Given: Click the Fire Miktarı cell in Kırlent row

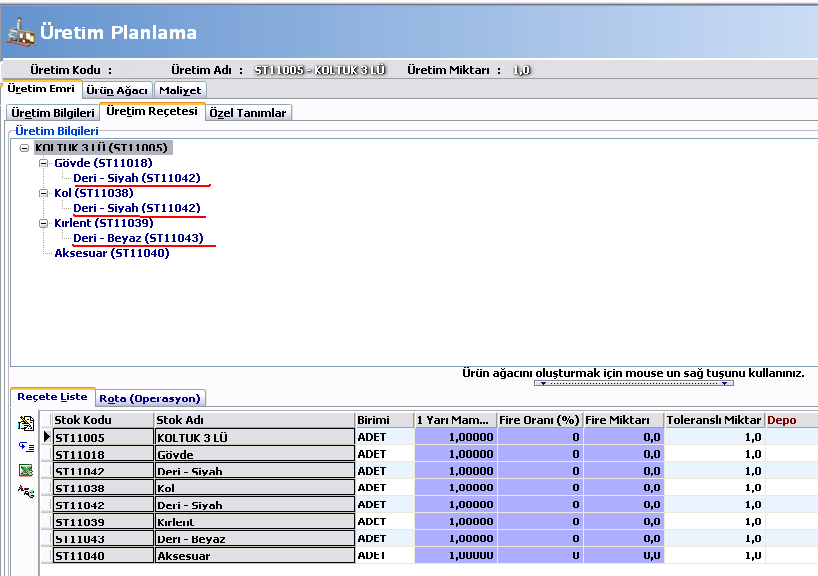Looking at the screenshot, I should [x=623, y=522].
